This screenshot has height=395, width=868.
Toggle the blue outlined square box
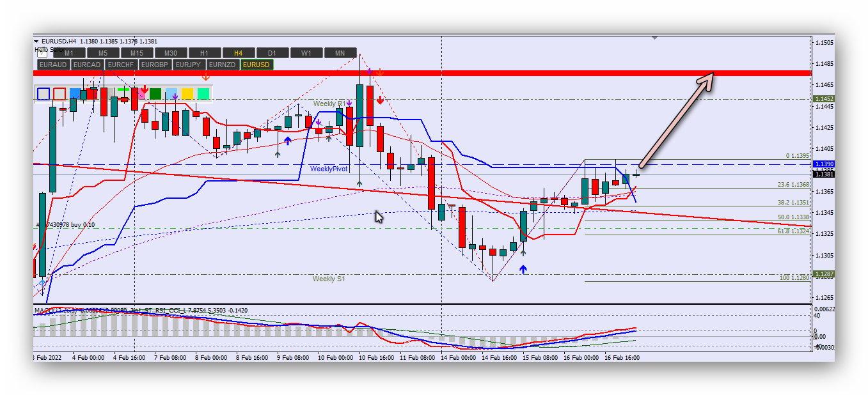(43, 94)
